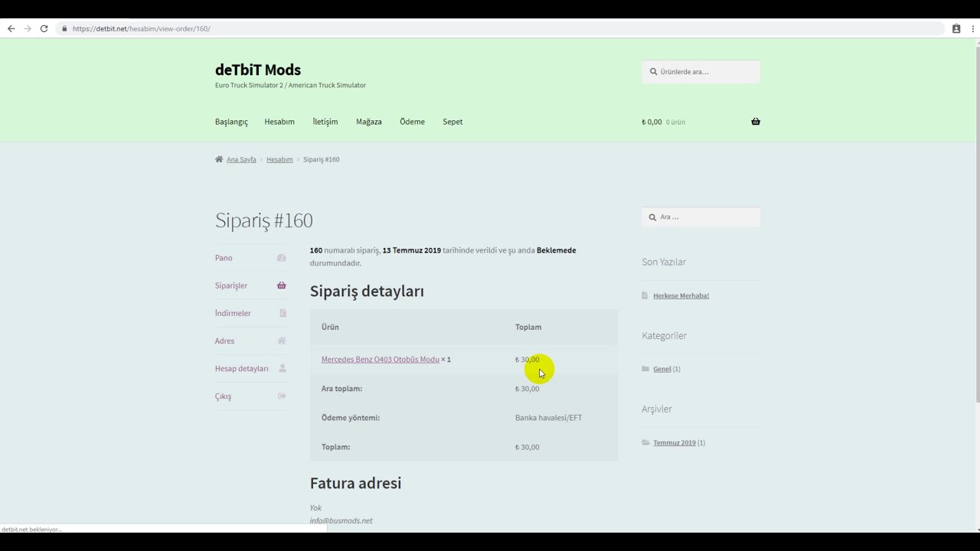Open the Mağaza menu item

[x=369, y=122]
